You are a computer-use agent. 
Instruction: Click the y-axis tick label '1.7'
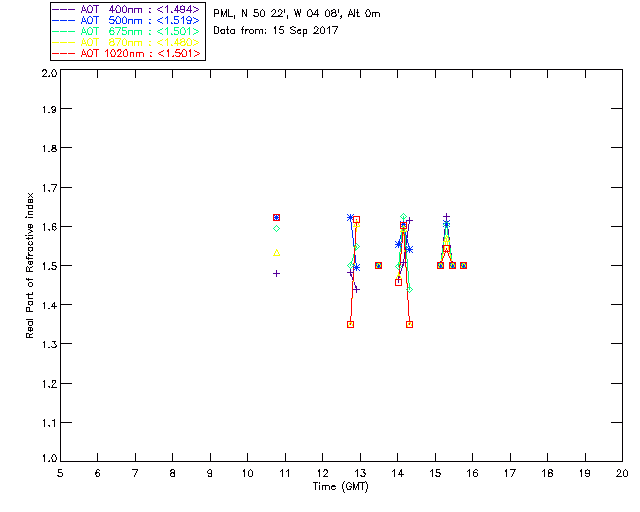pyautogui.click(x=49, y=188)
